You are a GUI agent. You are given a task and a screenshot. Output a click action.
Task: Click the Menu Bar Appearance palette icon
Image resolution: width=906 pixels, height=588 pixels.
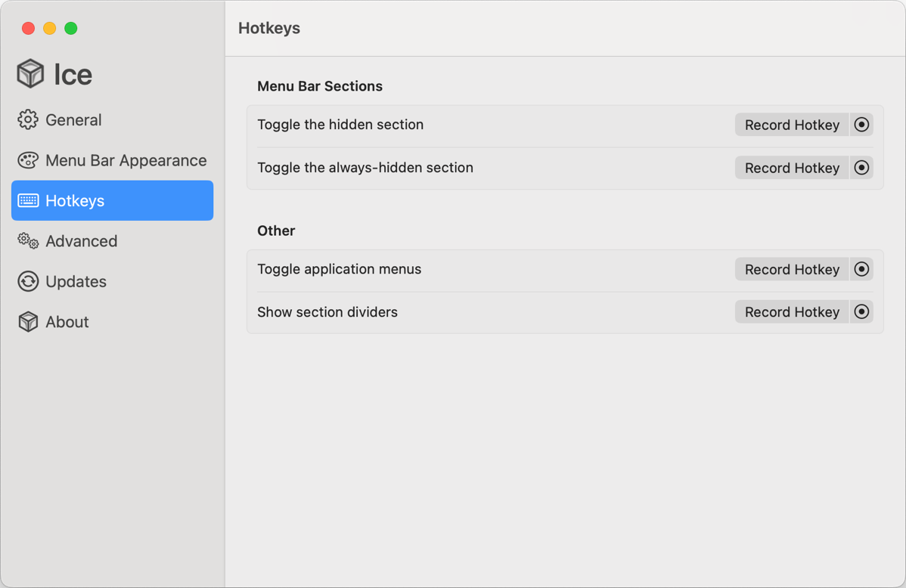[x=28, y=160]
